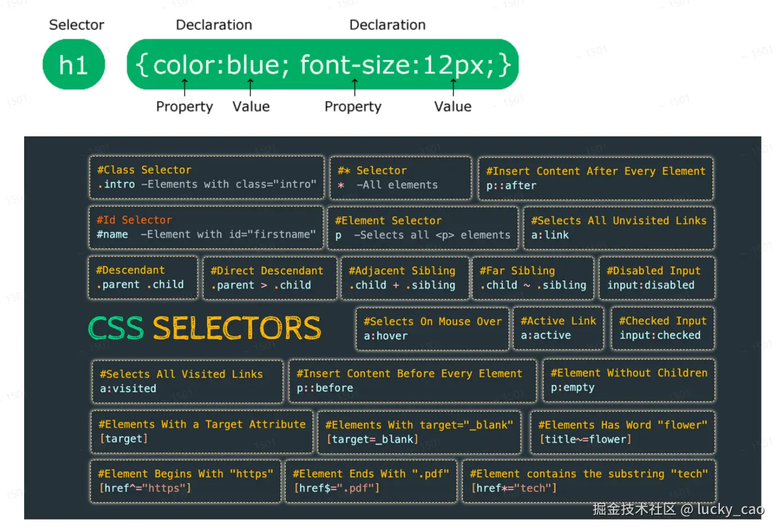Click the 'color:blue;' text in the green bubble
779x532 pixels.
[221, 65]
